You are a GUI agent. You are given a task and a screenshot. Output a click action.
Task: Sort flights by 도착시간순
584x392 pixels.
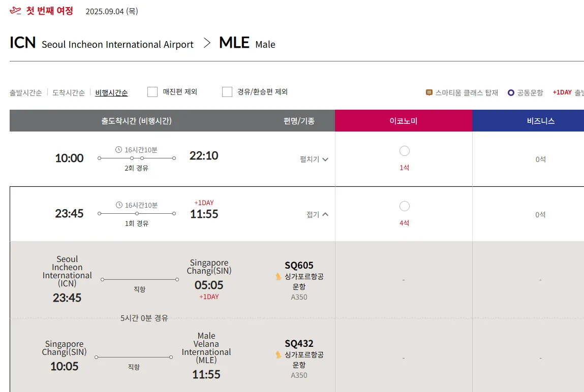click(x=69, y=93)
